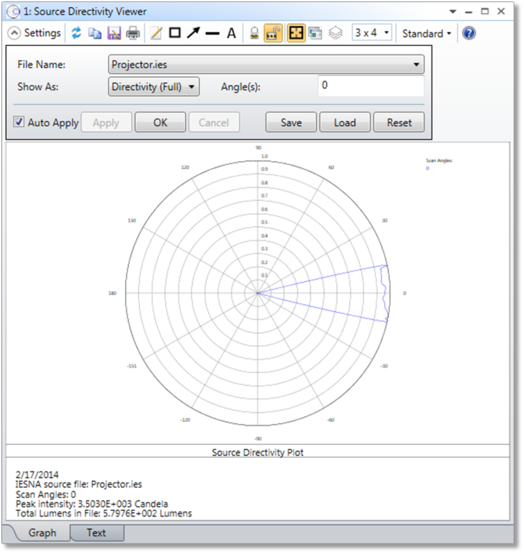Open the window options dropdown arrow

pyautogui.click(x=452, y=12)
